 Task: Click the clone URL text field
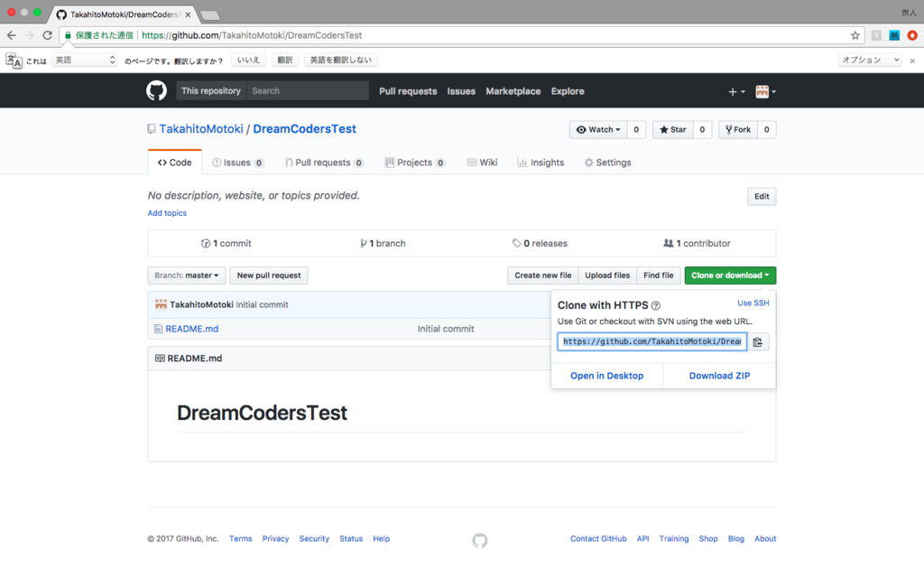pyautogui.click(x=652, y=341)
